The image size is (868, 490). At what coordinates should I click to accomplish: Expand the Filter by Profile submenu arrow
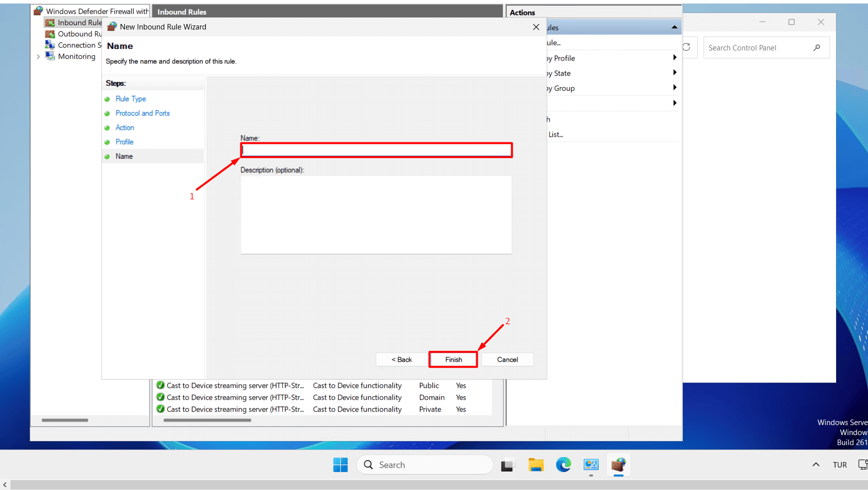[675, 58]
